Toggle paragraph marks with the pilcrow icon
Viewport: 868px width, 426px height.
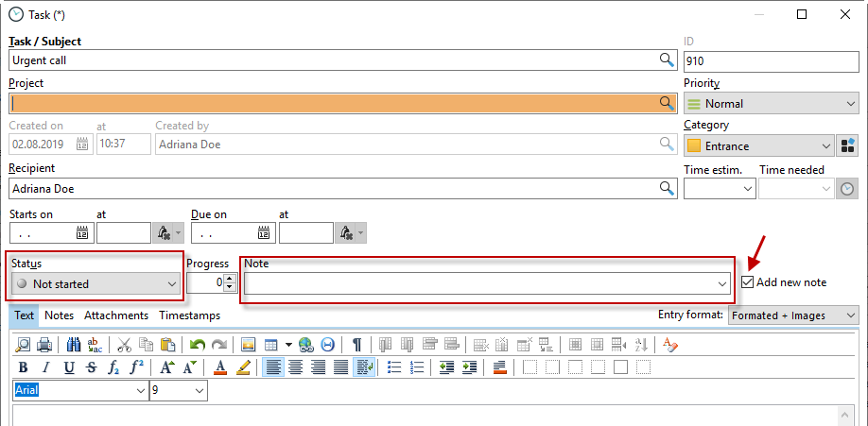[x=356, y=345]
